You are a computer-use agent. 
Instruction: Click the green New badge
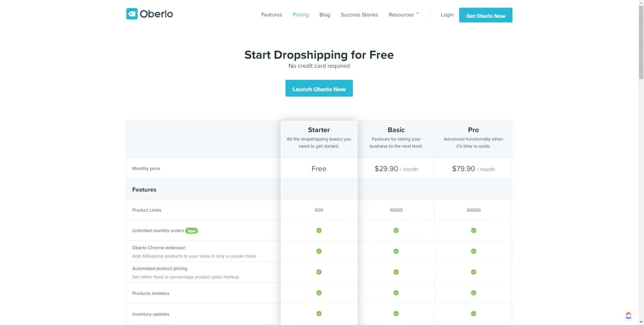pos(192,231)
